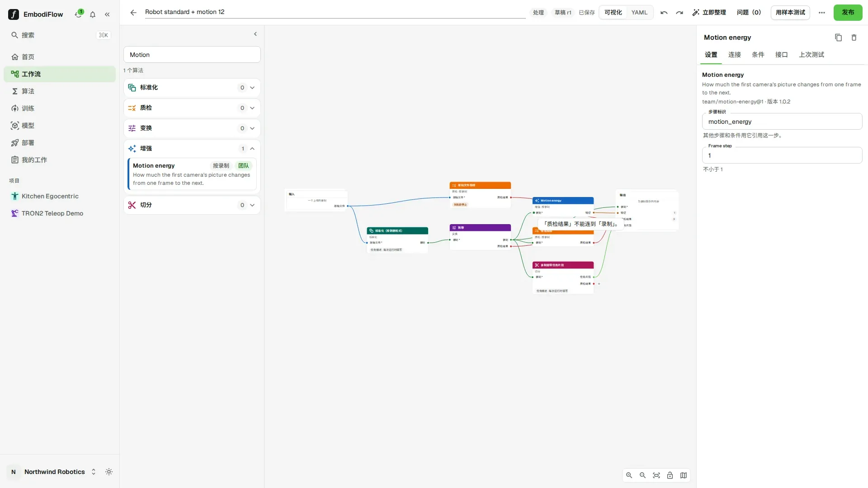Click the green 发布 button
This screenshot has width=868, height=488.
pos(848,13)
